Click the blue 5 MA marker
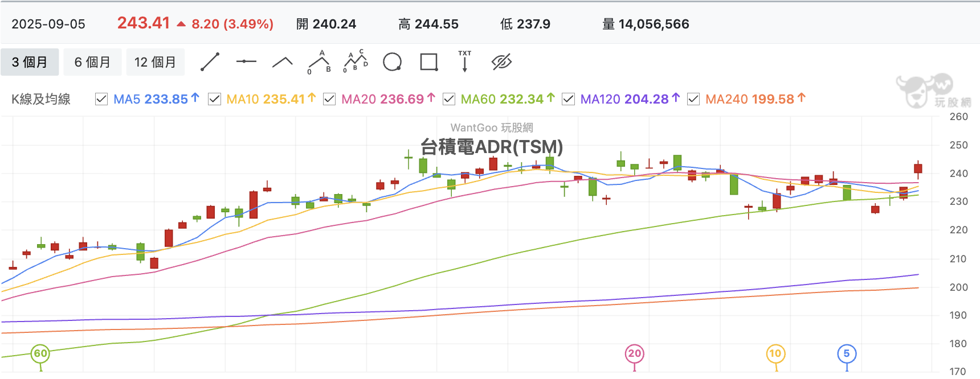The width and height of the screenshot is (980, 379). click(x=847, y=353)
